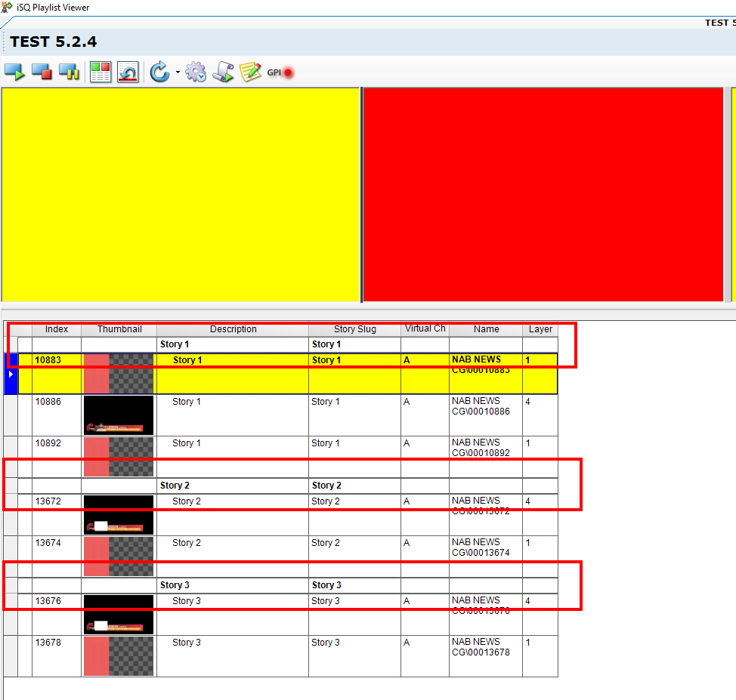Viewport: 736px width, 700px height.
Task: Click the stop playlist toolbar icon
Action: [x=42, y=72]
